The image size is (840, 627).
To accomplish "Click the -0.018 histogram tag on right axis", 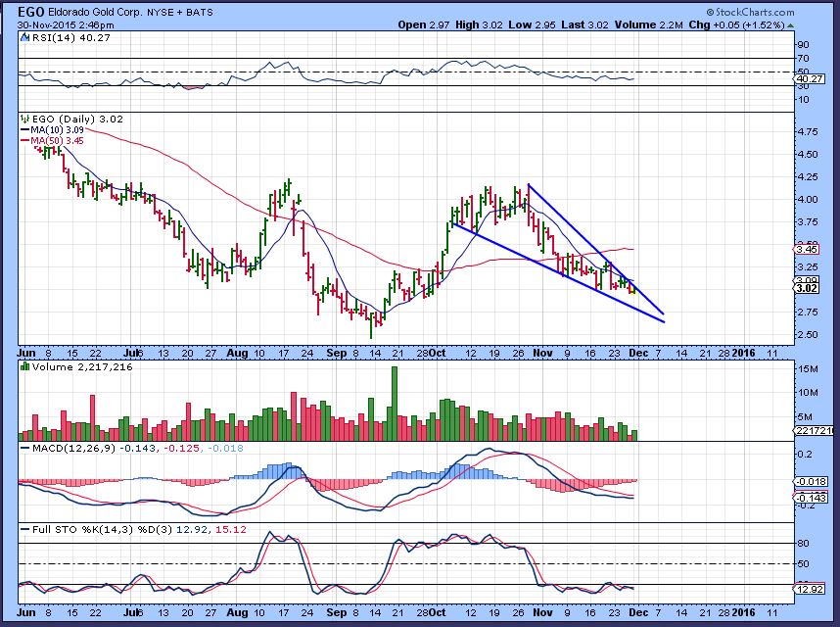I will 812,481.
